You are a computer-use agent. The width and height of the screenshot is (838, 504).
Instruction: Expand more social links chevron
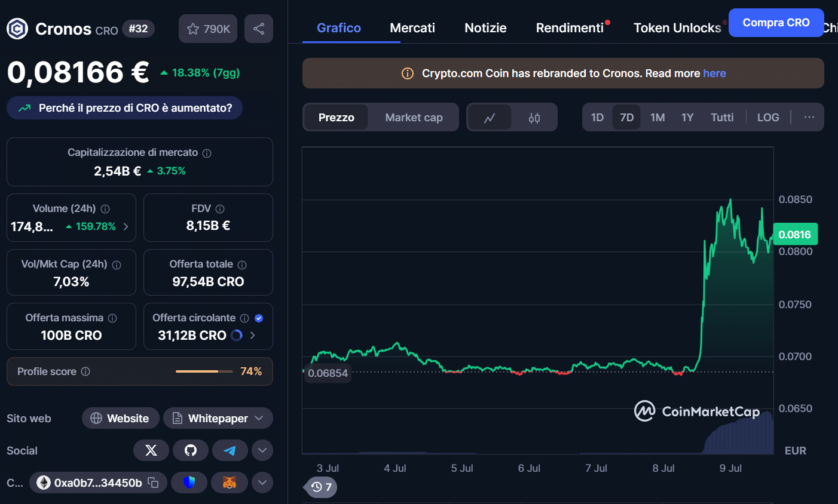[x=262, y=450]
